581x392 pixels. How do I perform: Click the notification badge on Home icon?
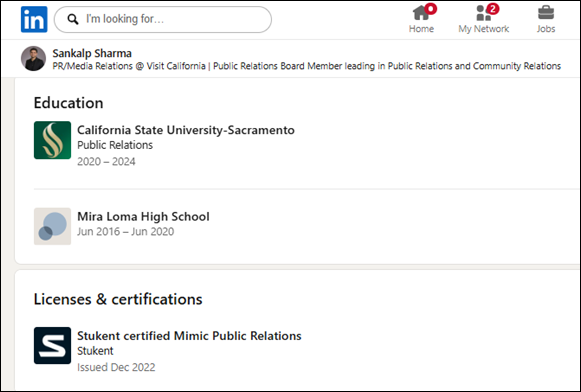[431, 9]
